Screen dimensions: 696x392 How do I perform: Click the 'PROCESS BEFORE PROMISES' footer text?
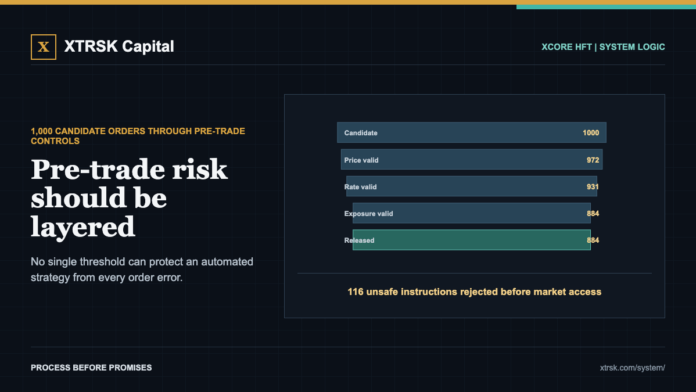tap(91, 368)
